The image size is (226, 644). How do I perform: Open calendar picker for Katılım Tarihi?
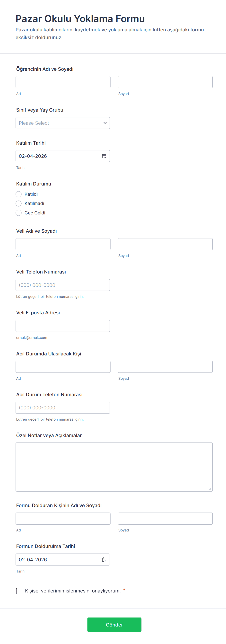pyautogui.click(x=104, y=156)
